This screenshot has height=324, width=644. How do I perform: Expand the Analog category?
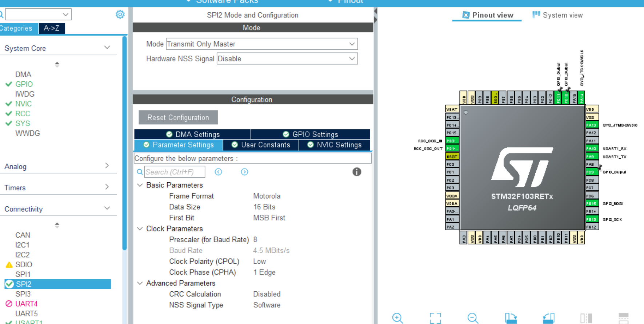(x=107, y=166)
